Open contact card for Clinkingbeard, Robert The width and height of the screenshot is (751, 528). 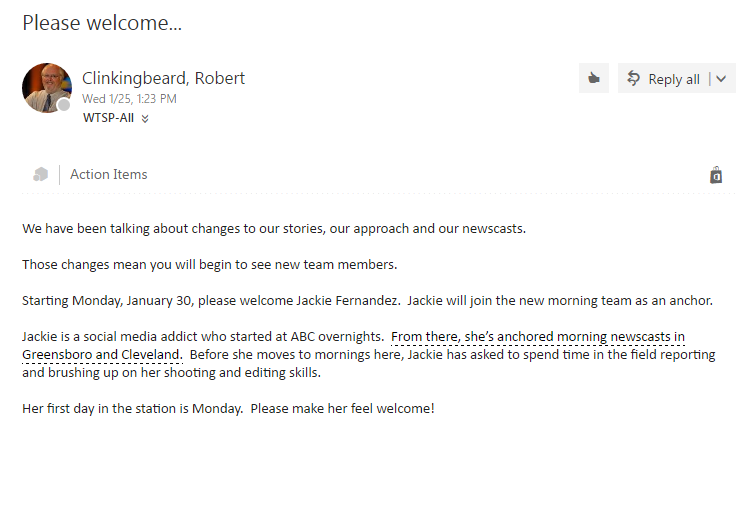point(163,78)
